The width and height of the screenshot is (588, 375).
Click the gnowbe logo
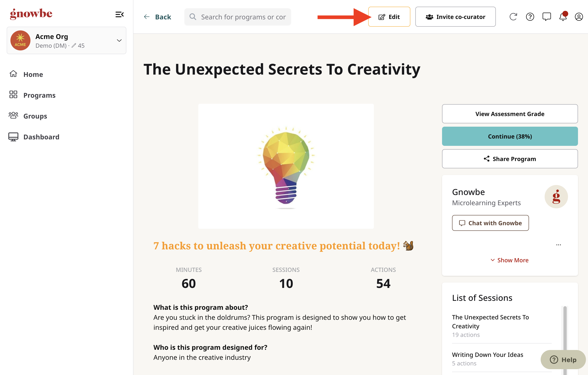(31, 14)
